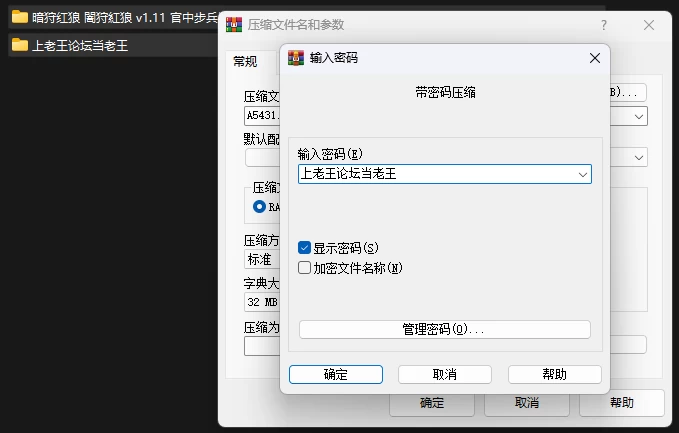The width and height of the screenshot is (679, 433).
Task: Close the 输入密码 dialog
Action: pos(595,58)
